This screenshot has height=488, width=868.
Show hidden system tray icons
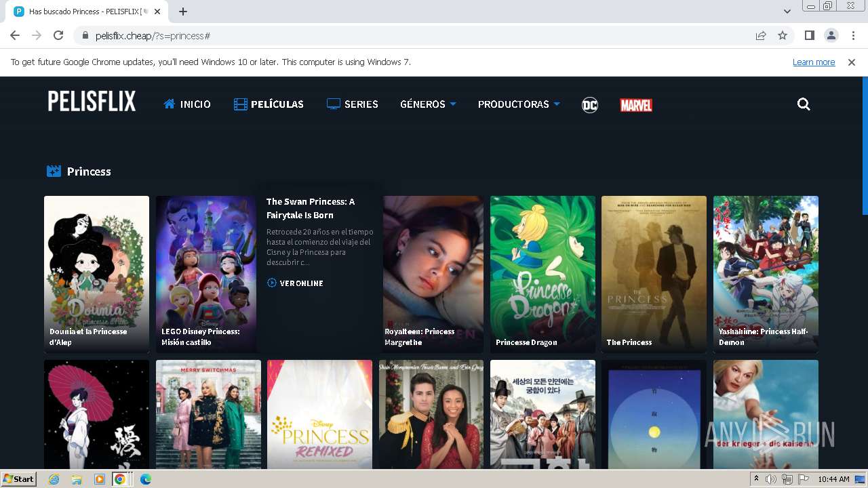click(x=757, y=479)
